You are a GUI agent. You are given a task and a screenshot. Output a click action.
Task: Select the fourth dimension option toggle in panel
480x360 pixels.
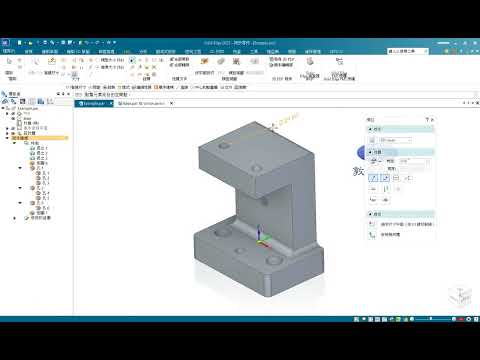408,178
